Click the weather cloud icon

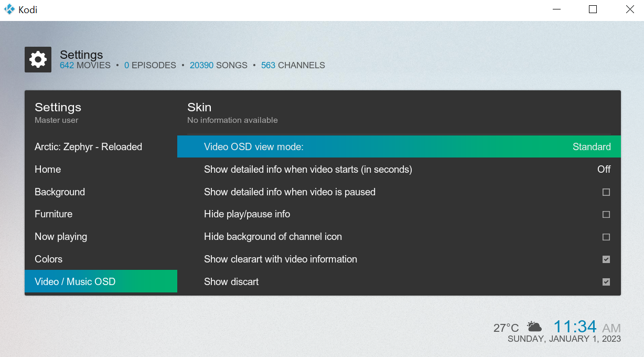[534, 327]
